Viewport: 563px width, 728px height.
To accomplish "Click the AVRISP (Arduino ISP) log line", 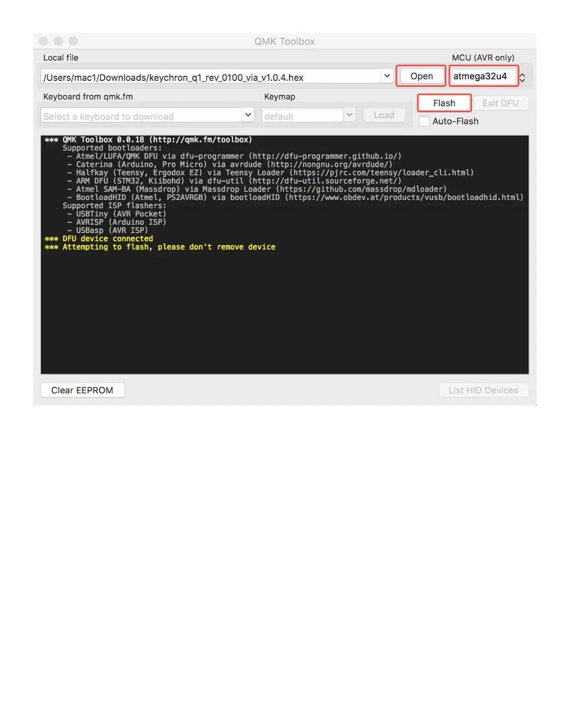I will pyautogui.click(x=116, y=222).
